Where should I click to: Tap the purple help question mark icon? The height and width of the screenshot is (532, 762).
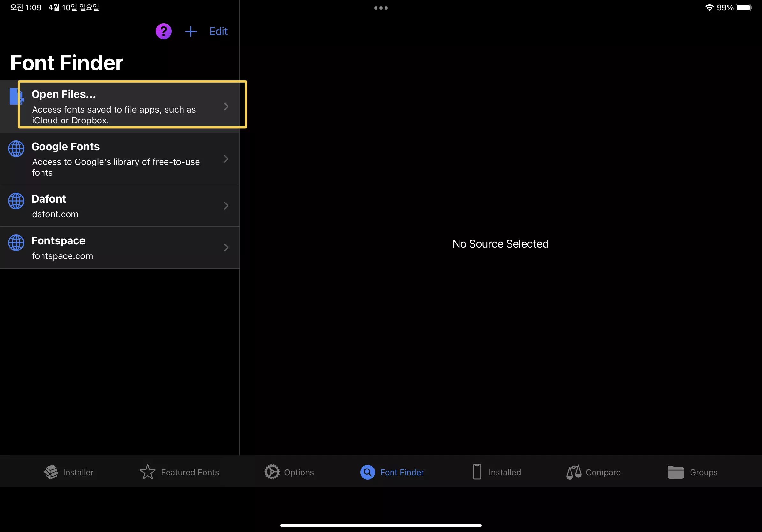(164, 32)
